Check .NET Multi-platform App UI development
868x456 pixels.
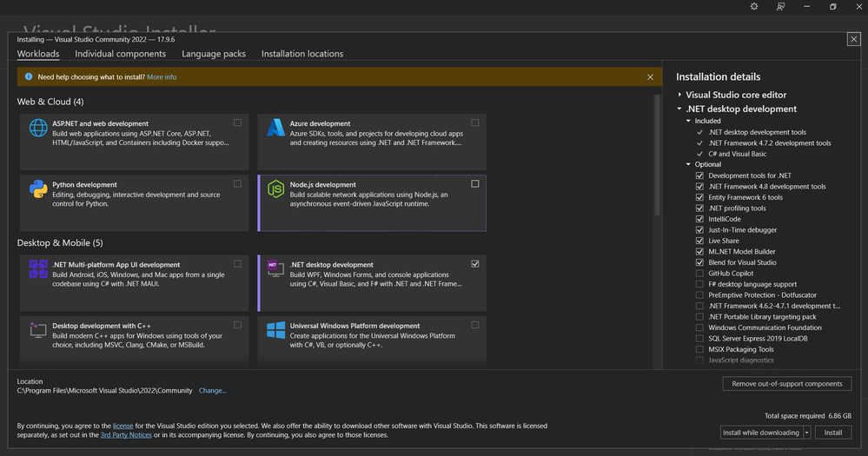(237, 264)
